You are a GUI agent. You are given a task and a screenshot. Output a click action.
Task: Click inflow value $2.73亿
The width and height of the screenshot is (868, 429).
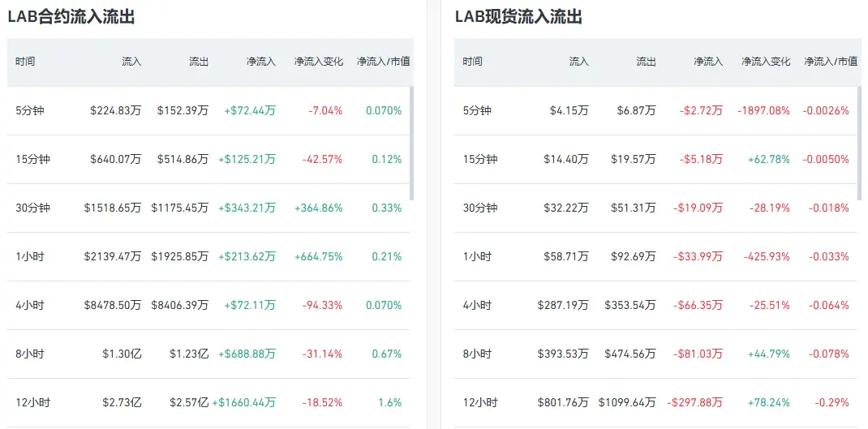(x=122, y=403)
